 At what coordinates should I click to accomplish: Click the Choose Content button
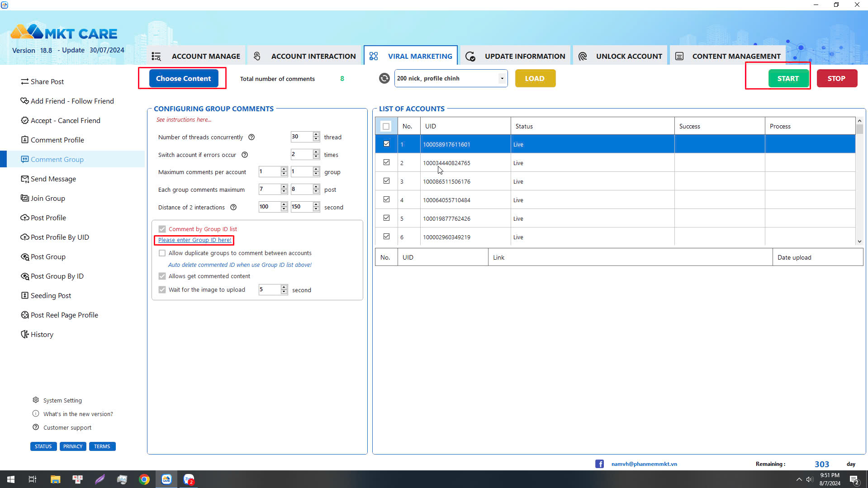(x=183, y=78)
